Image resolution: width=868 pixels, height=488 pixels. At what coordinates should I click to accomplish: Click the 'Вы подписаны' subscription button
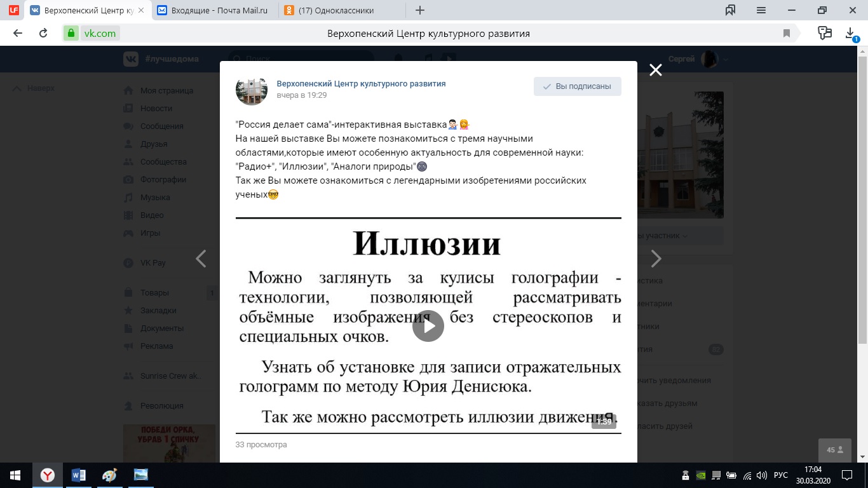(x=578, y=86)
